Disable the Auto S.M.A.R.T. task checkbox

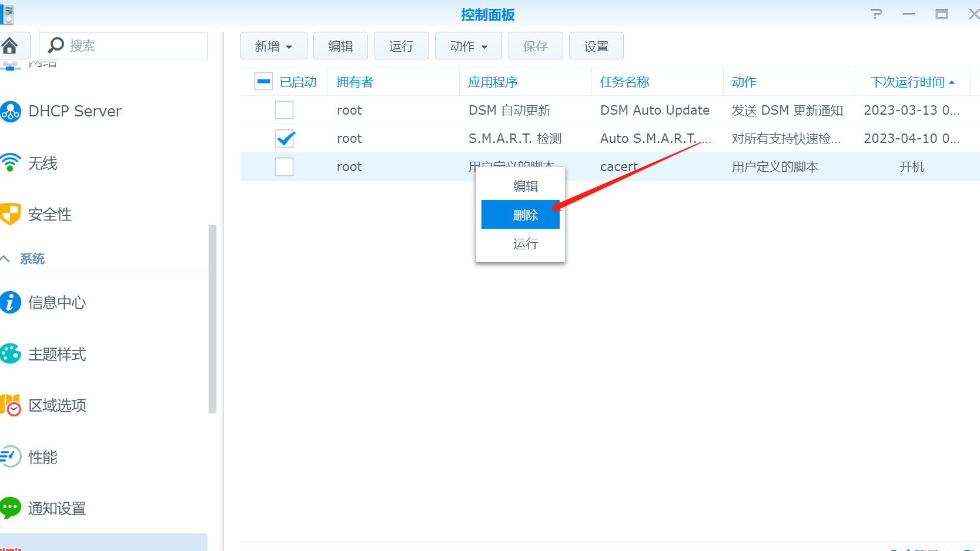(x=285, y=138)
